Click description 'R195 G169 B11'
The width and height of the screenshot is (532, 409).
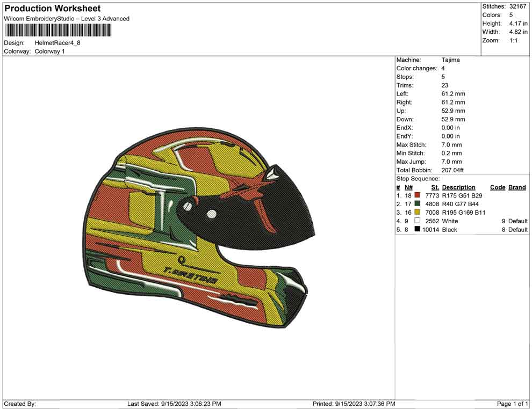tap(464, 213)
